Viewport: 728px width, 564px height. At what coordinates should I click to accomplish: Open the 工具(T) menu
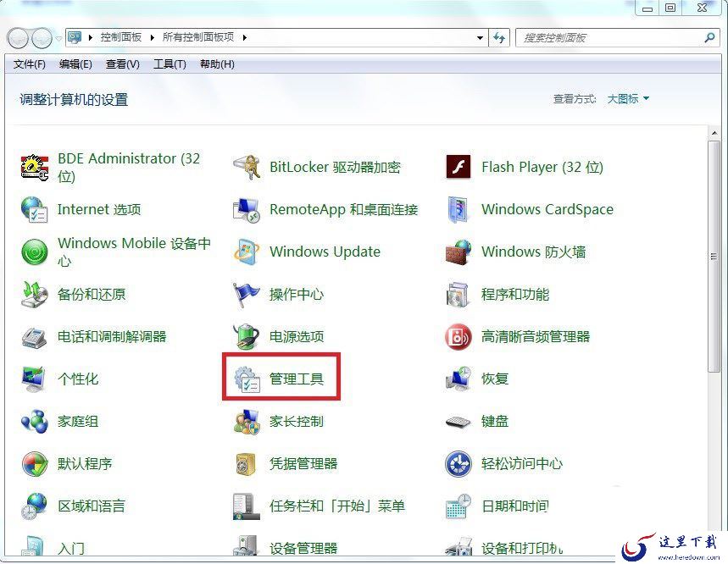(170, 64)
